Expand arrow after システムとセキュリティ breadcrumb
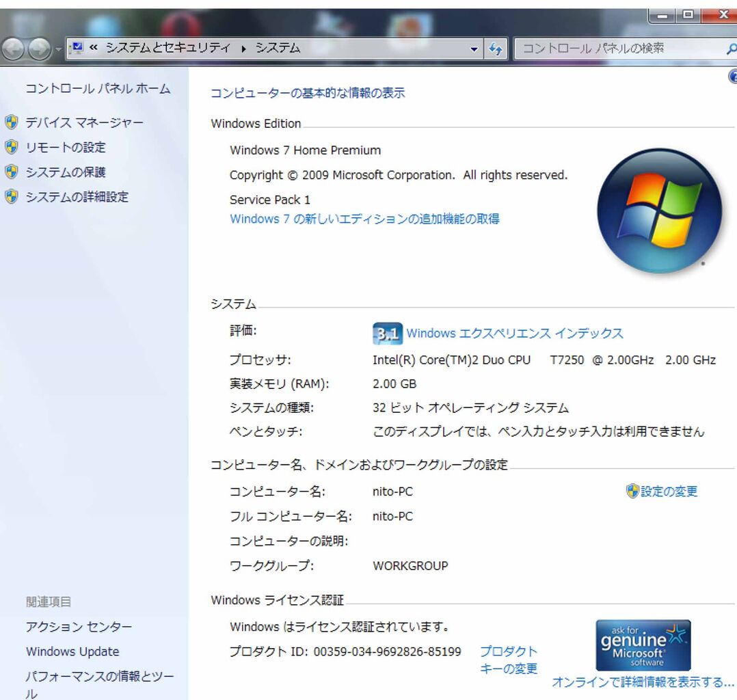This screenshot has width=737, height=700. 243,49
